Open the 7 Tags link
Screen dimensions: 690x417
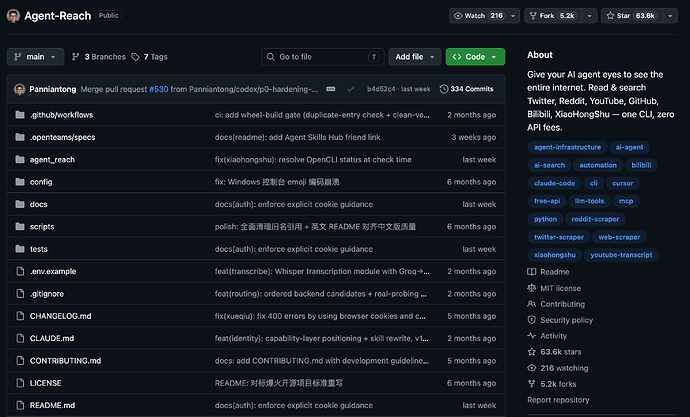150,57
